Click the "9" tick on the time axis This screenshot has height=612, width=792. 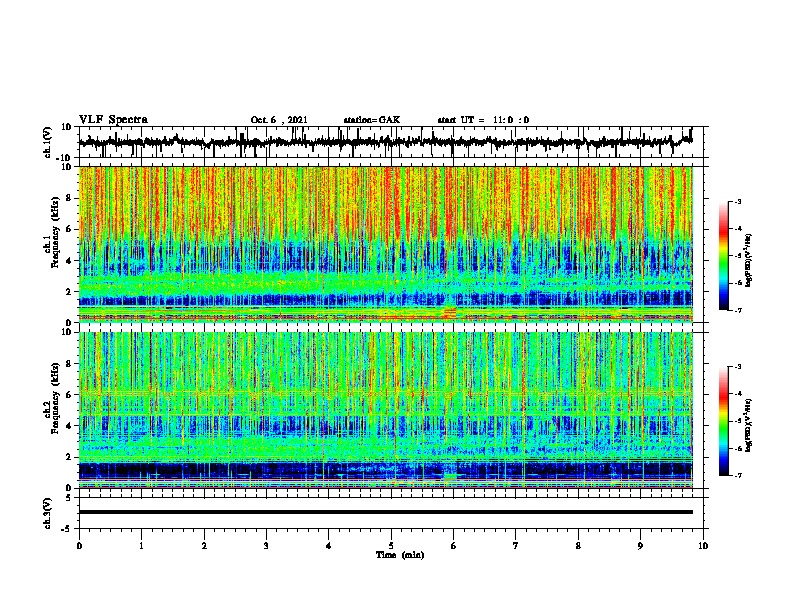pyautogui.click(x=640, y=546)
